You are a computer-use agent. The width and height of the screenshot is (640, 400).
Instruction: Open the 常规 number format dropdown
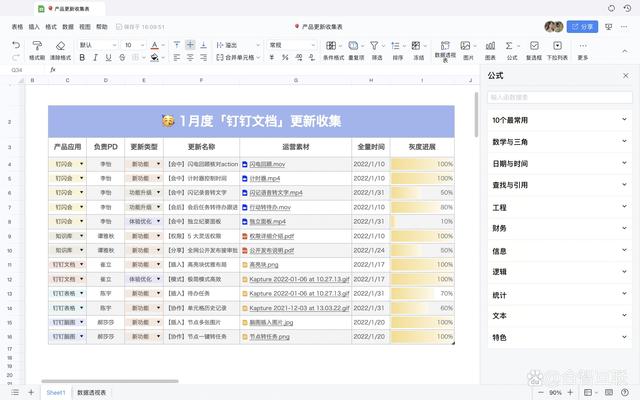coord(292,45)
